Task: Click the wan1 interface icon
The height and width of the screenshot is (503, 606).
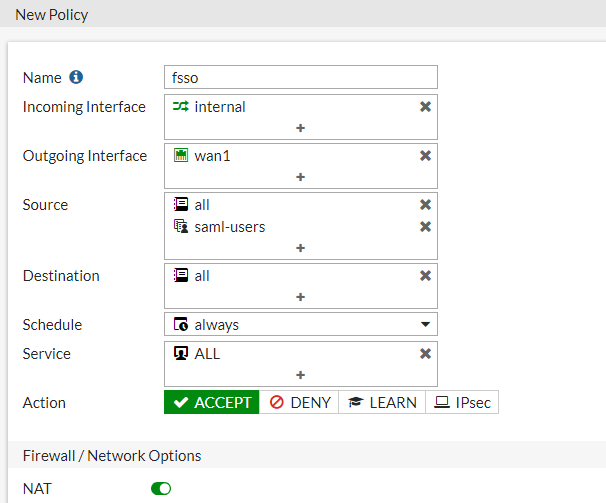Action: point(181,155)
